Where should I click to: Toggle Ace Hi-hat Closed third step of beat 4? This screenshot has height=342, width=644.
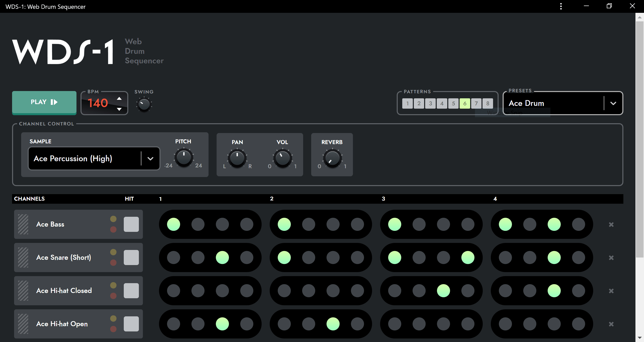(x=554, y=291)
